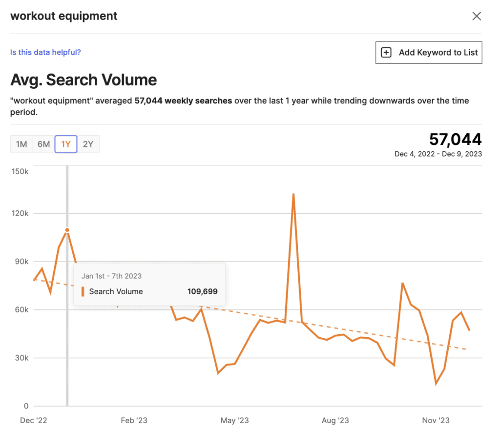Click the plus icon beside Add Keyword

[x=386, y=53]
